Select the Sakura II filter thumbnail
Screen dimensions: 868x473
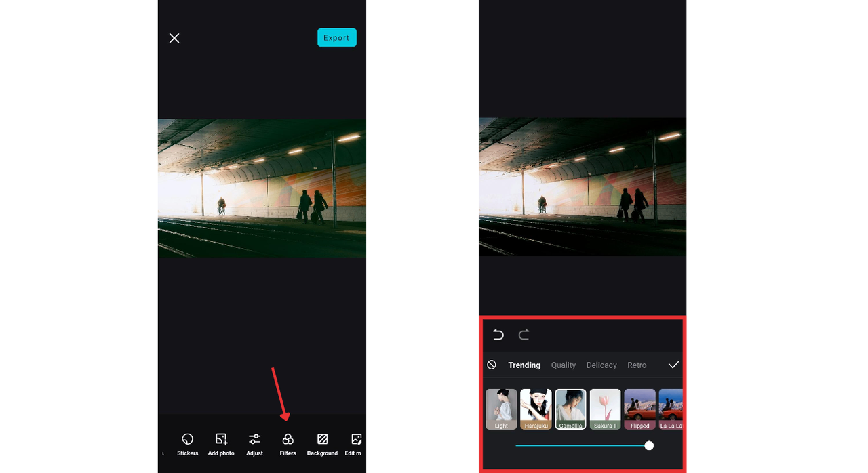pos(605,409)
